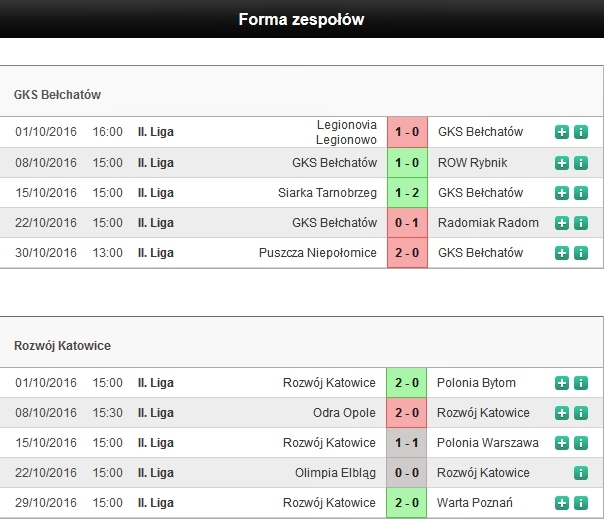Open info icon for GKS Bełchatów vs ROW Rybnik
Viewport: 605px width, 519px height.
[581, 163]
